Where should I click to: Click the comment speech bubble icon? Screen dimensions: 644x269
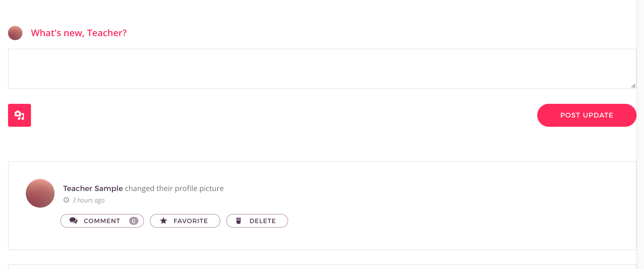[x=73, y=221]
